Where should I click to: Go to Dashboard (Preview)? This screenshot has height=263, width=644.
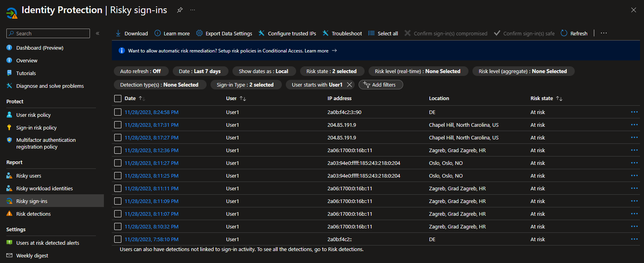click(x=40, y=48)
